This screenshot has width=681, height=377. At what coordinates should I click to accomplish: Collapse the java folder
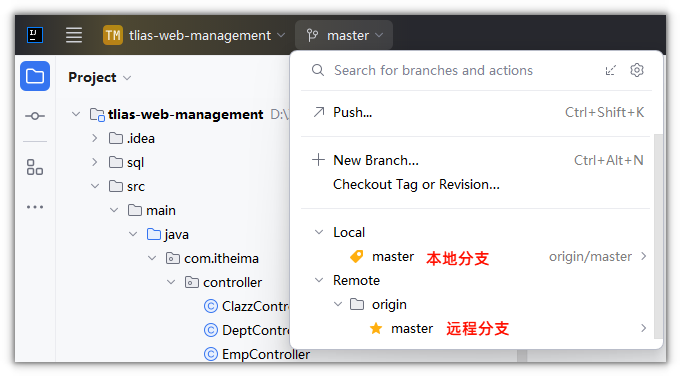[133, 234]
